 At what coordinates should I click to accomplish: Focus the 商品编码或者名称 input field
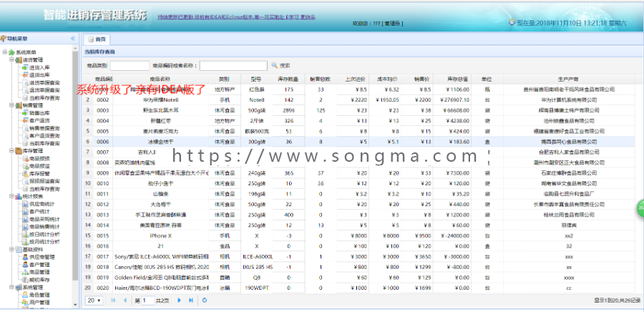pos(233,66)
